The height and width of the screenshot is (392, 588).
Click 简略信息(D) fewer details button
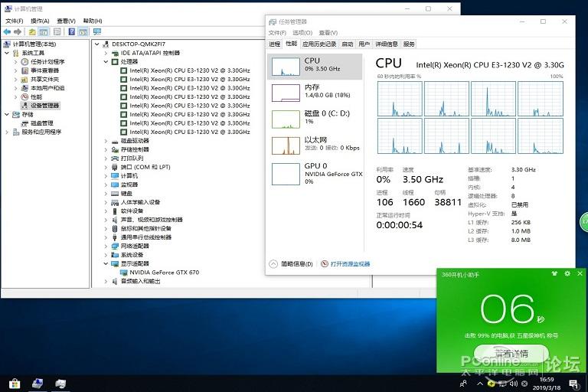tap(291, 263)
